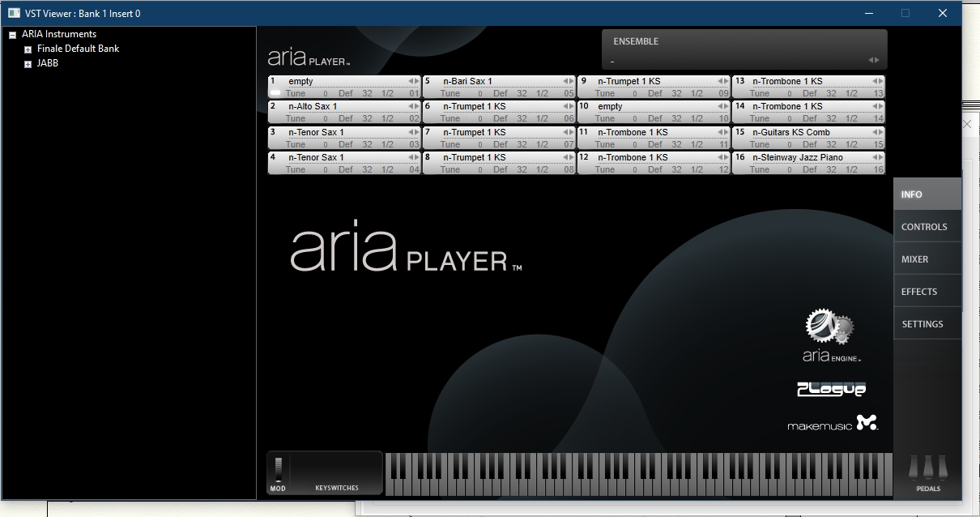980x517 pixels.
Task: Switch to the MIXER tab
Action: pyautogui.click(x=915, y=259)
